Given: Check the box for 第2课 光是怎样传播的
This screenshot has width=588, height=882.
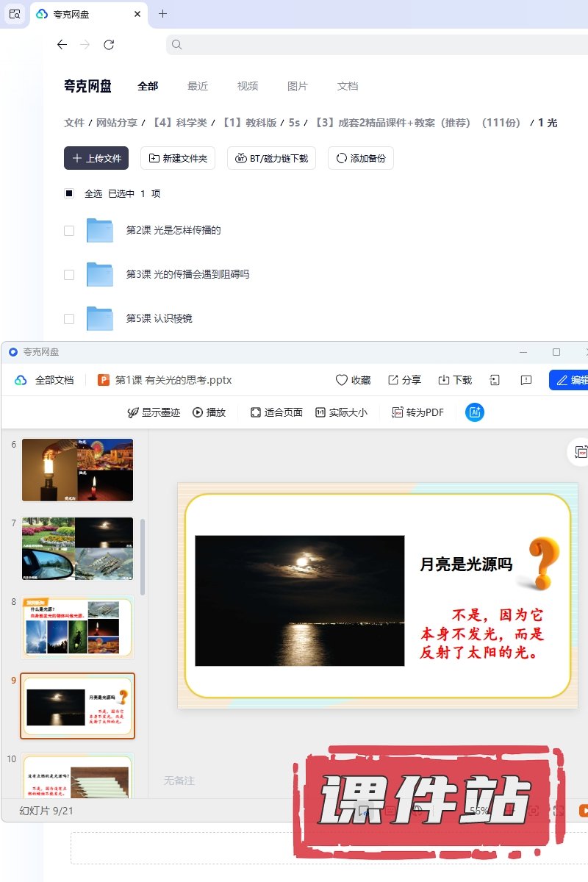Looking at the screenshot, I should pyautogui.click(x=69, y=230).
